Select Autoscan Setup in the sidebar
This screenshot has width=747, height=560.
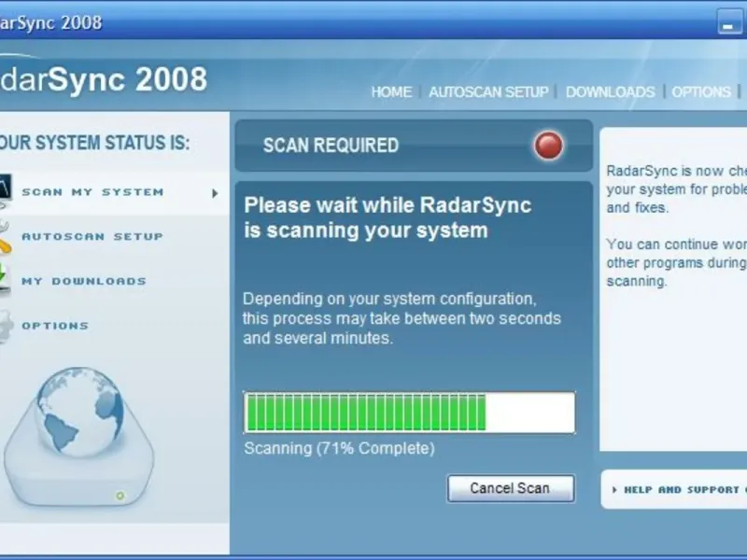coord(92,237)
